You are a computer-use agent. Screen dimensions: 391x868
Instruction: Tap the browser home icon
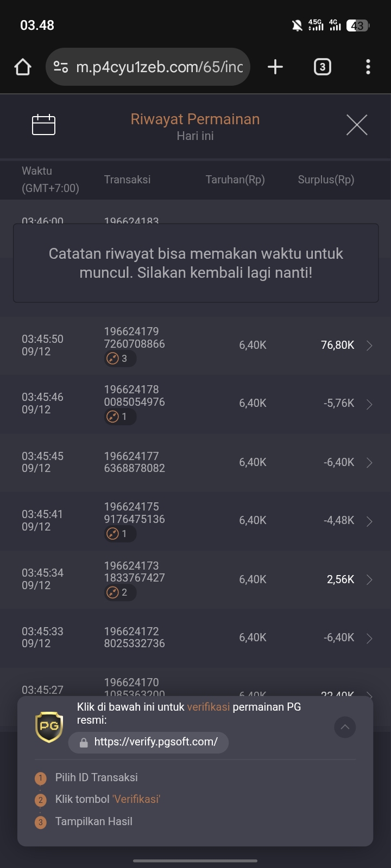coord(23,67)
